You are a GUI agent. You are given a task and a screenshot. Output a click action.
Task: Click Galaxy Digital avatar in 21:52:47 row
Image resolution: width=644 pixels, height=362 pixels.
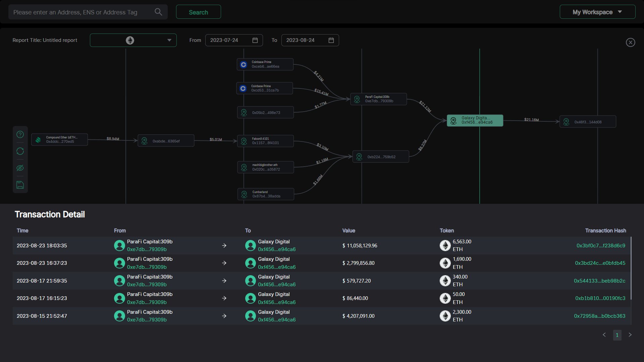[250, 316]
